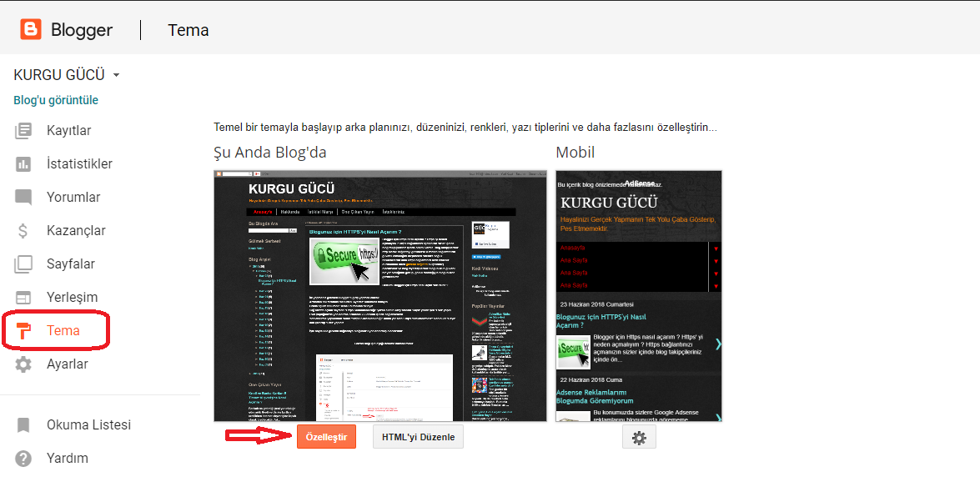Click Blogunuz İçin HTTPS'yi Nasıl Açarım in mobile preview
Image resolution: width=980 pixels, height=492 pixels.
click(x=601, y=321)
